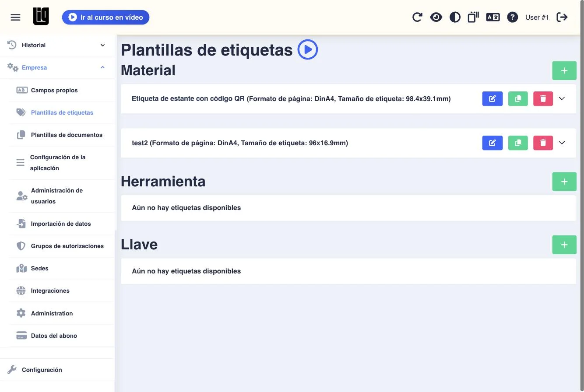The image size is (584, 392).
Task: Open Grupos de autorizaciones
Action: [x=61, y=246]
